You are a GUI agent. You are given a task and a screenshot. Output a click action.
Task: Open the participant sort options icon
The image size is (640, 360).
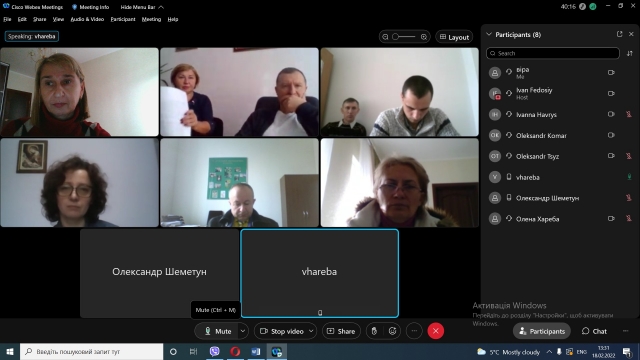click(x=630, y=53)
